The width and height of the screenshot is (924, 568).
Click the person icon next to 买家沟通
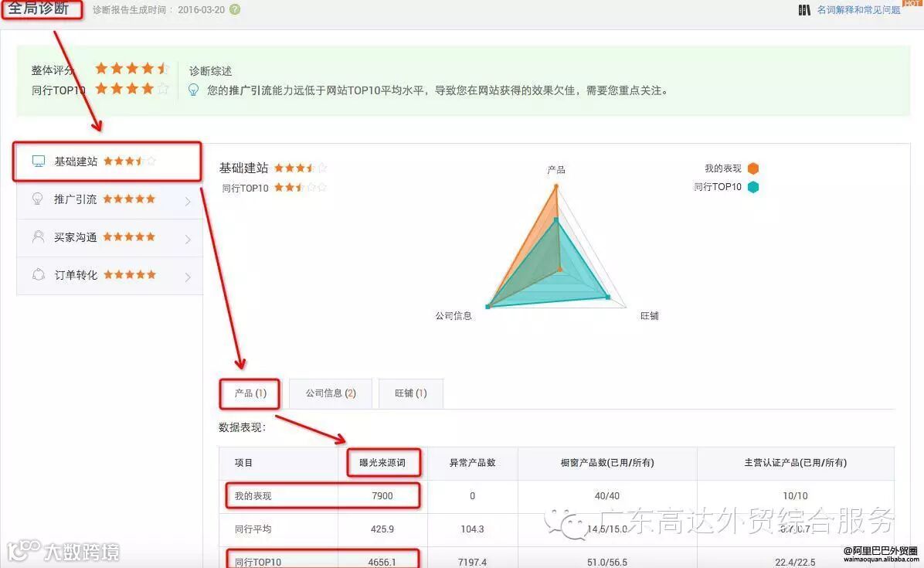tap(39, 236)
